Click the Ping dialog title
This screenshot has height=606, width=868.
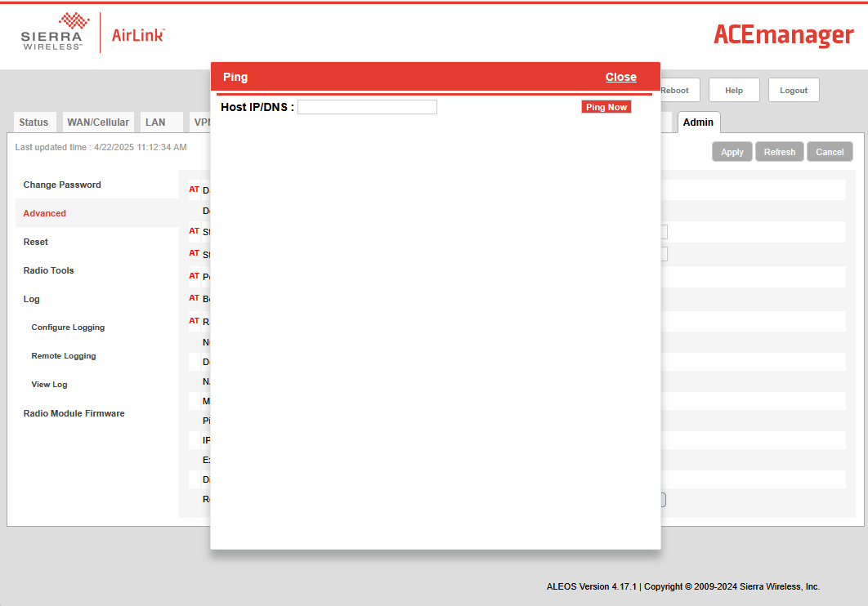click(x=235, y=77)
